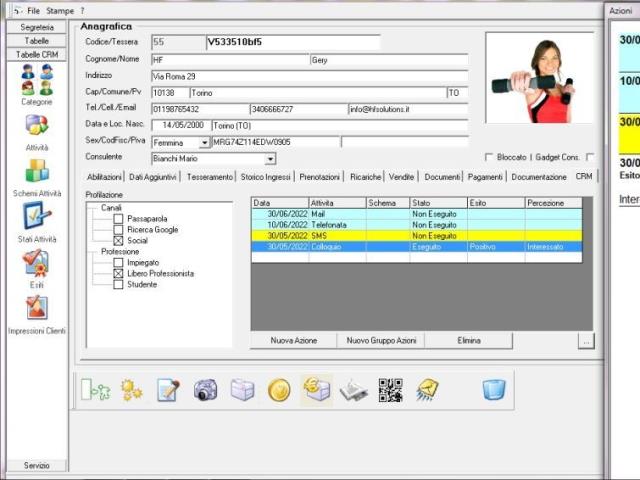Toggle the Passaparola checkbox

(118, 219)
